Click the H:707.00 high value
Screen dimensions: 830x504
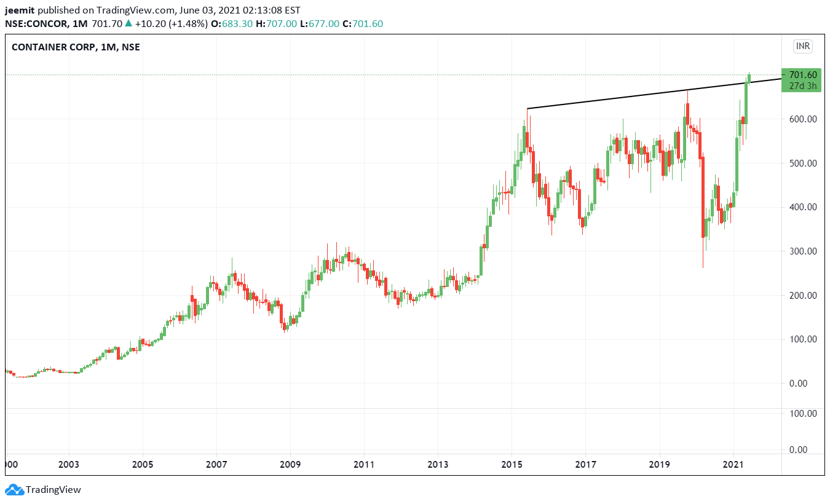pos(277,23)
